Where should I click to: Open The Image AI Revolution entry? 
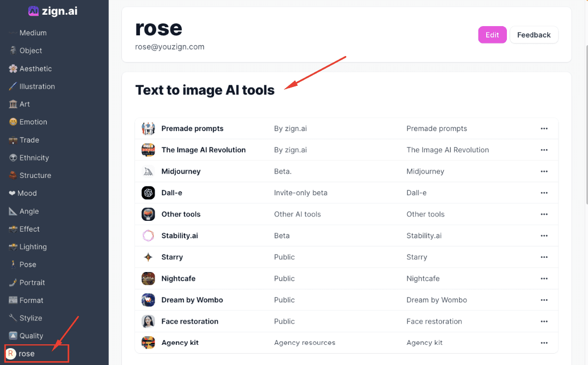pyautogui.click(x=203, y=150)
